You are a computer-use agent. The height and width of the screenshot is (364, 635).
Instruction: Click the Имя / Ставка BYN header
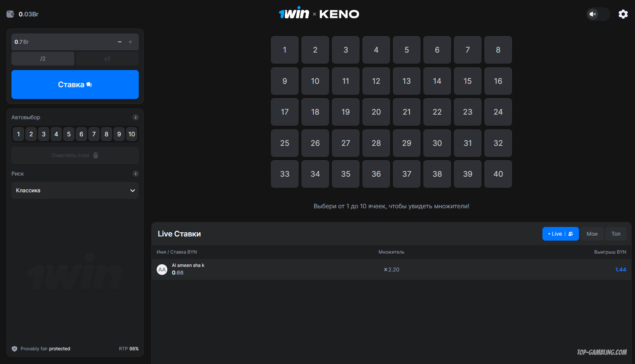click(x=177, y=252)
